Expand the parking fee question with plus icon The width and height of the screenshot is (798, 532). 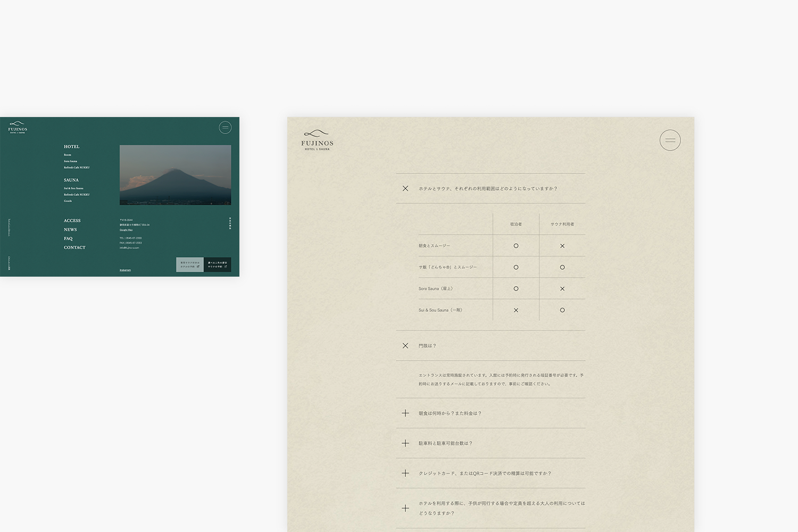click(405, 443)
